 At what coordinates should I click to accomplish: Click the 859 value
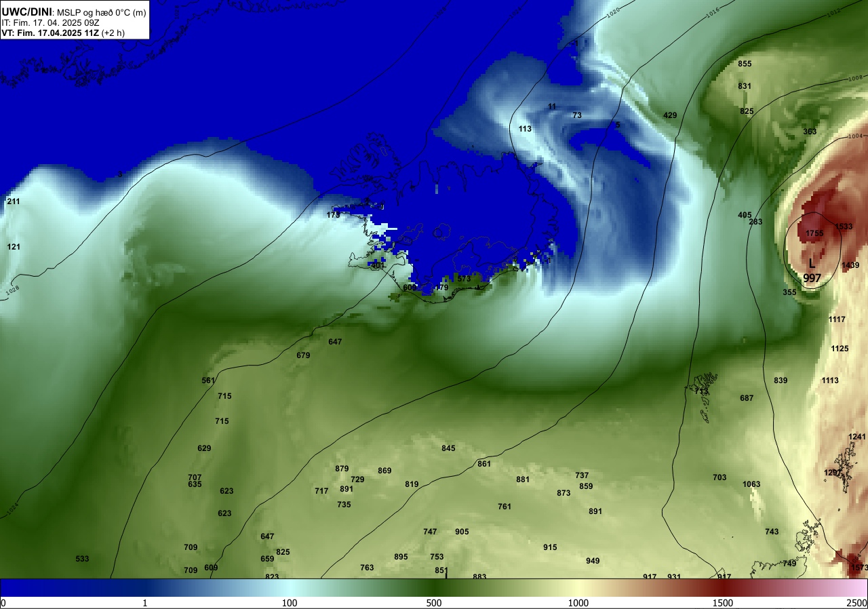586,486
